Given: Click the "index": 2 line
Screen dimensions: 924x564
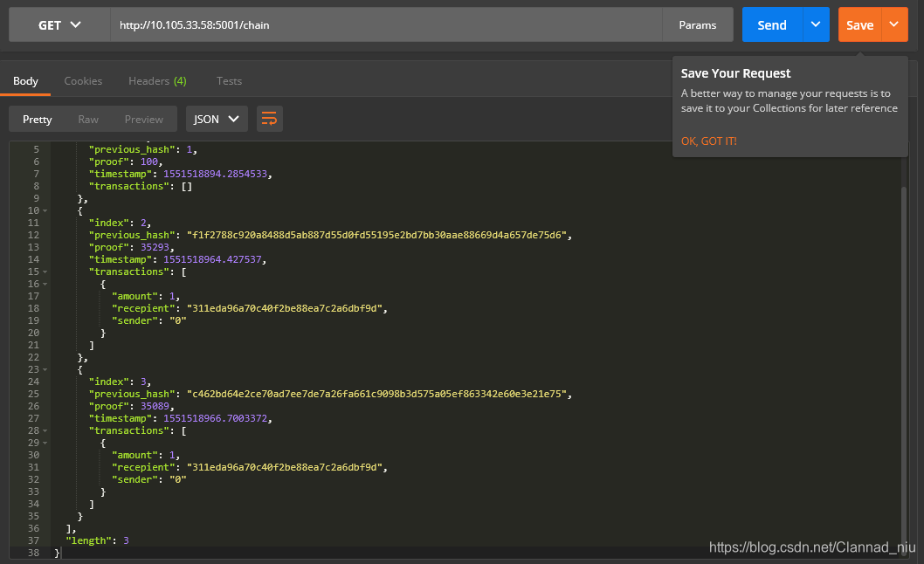Looking at the screenshot, I should [x=120, y=224].
